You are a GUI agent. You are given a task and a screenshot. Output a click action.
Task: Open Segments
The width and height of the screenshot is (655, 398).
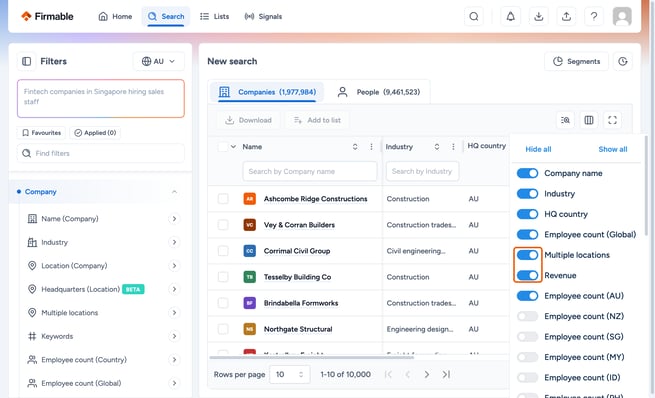577,61
